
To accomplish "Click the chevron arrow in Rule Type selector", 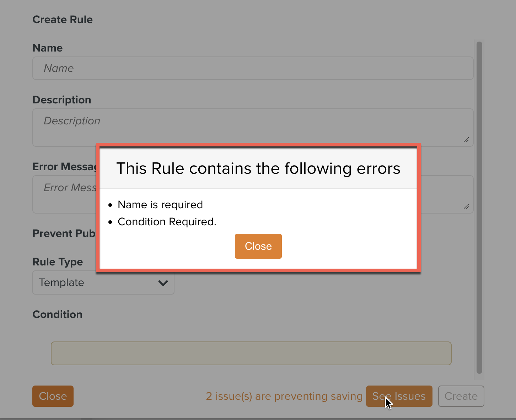I will [163, 283].
